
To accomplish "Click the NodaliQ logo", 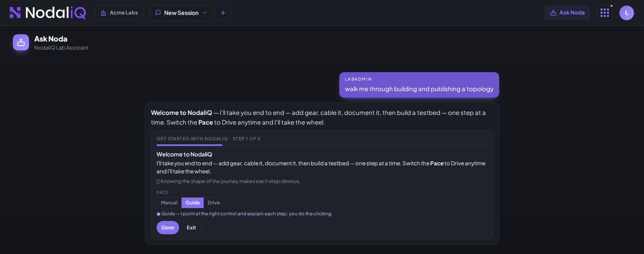I will tap(47, 13).
